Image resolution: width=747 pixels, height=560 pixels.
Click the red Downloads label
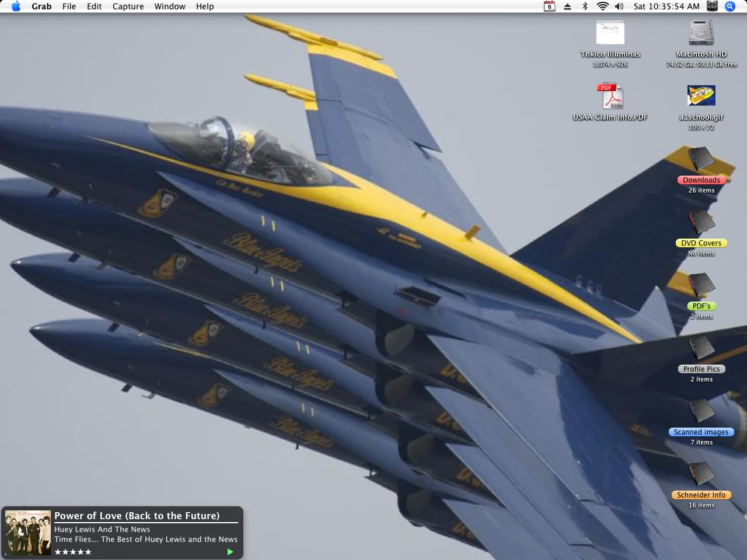coord(701,180)
